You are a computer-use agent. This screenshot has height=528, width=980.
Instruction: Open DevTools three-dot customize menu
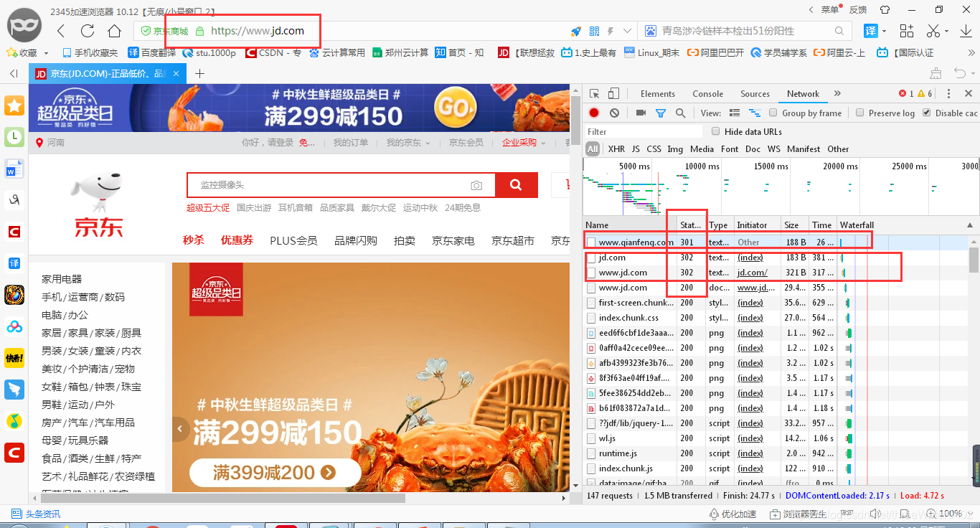948,94
